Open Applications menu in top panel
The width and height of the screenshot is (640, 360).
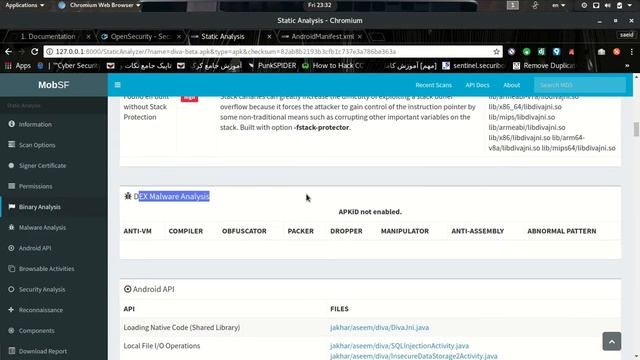[x=24, y=5]
